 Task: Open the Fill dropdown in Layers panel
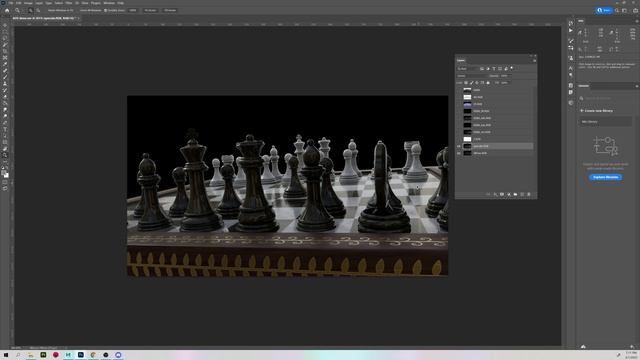(505, 83)
